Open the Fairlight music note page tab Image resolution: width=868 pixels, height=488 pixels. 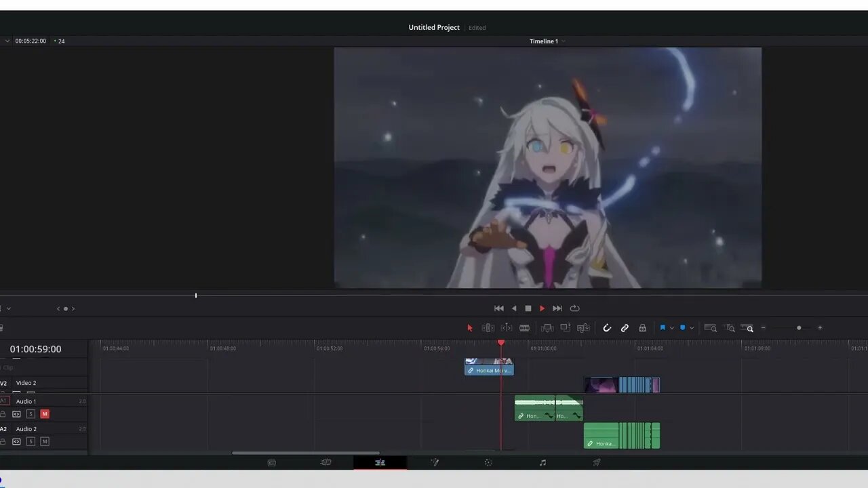click(x=542, y=463)
